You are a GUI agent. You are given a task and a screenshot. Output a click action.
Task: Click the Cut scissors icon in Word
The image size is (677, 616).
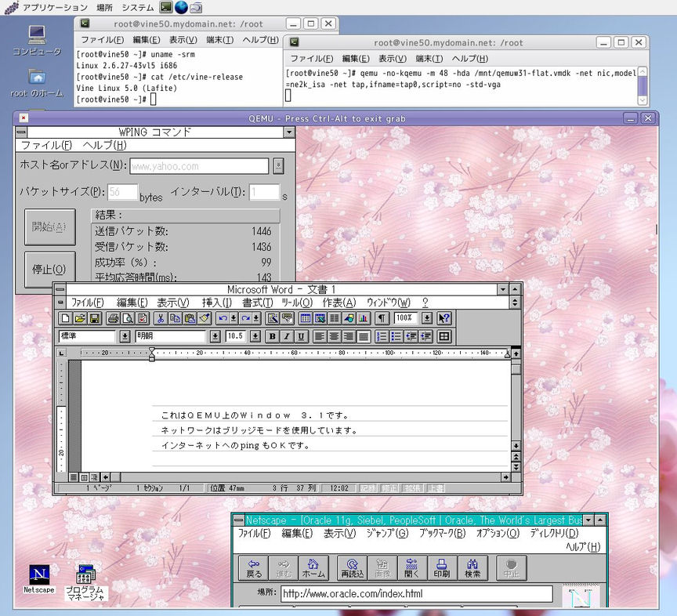click(x=160, y=318)
